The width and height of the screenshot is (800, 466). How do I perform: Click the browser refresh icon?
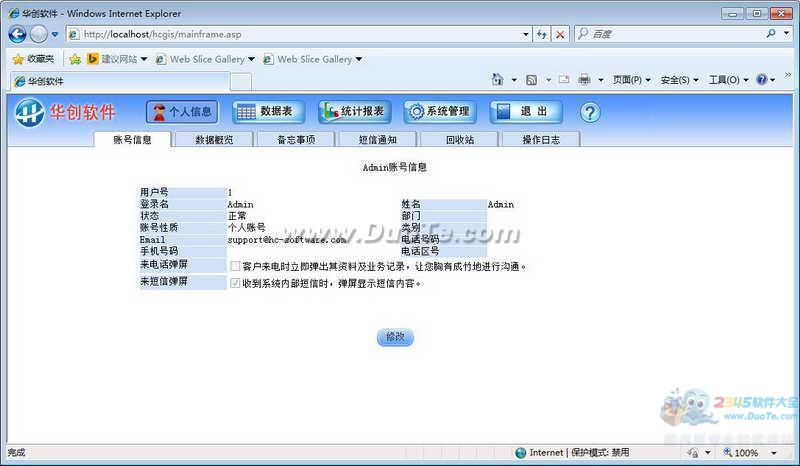(x=541, y=34)
